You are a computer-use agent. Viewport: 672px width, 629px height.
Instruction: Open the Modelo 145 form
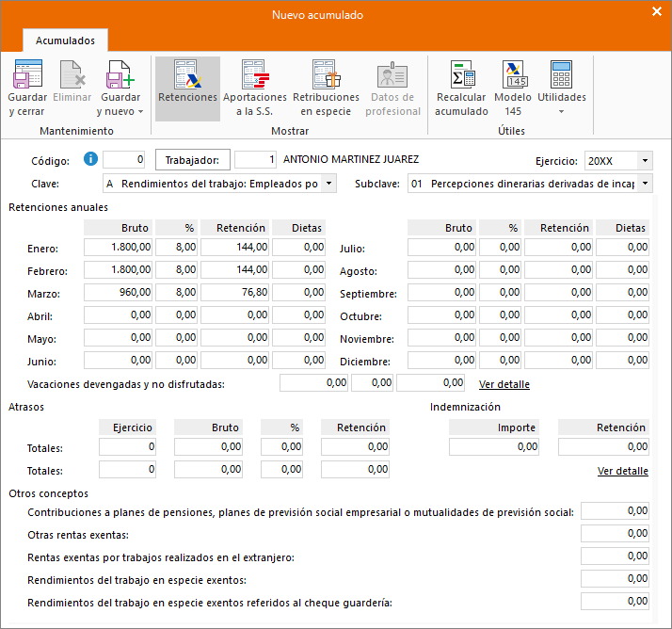(514, 74)
